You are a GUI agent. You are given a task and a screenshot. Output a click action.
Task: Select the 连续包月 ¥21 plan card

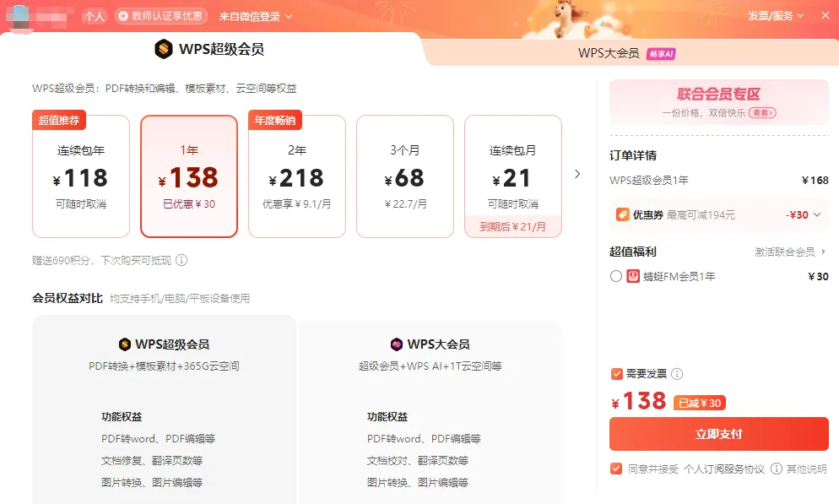(513, 176)
